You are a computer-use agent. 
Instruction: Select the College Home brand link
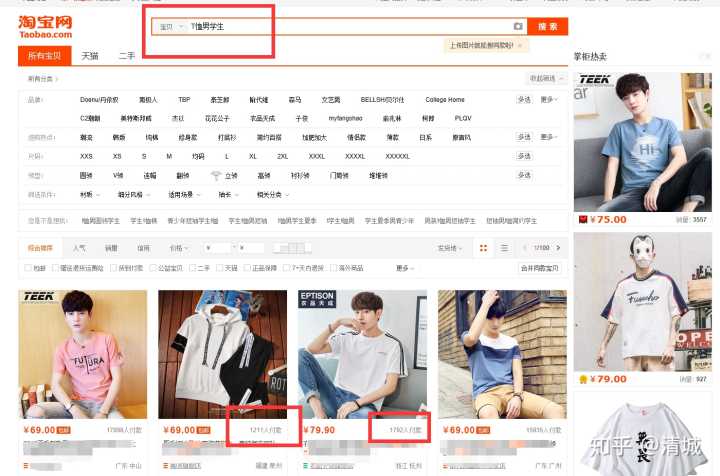(445, 99)
